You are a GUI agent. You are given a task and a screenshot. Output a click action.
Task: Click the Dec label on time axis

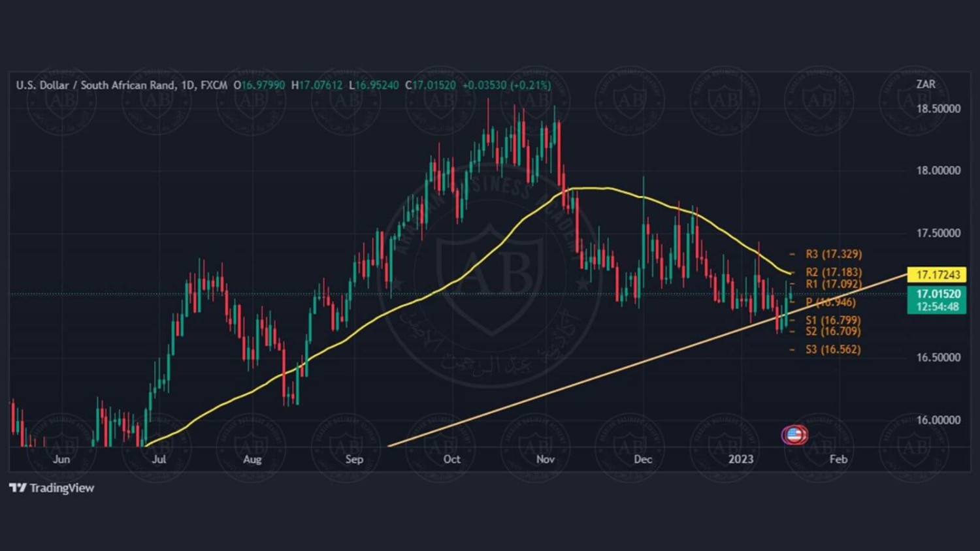pyautogui.click(x=643, y=459)
